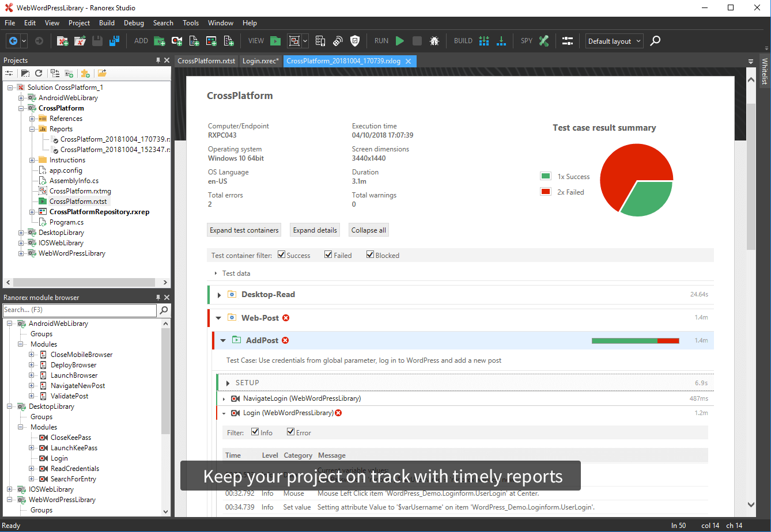Viewport: 771px width, 532px height.
Task: Click the Projects panel horizontal scrollbar
Action: pos(84,283)
